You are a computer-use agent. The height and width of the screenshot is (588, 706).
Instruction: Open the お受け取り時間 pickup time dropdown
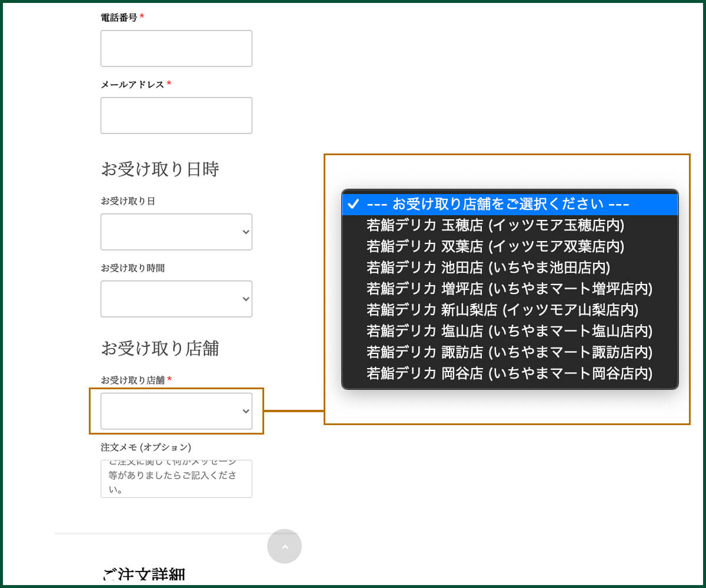[x=176, y=299]
